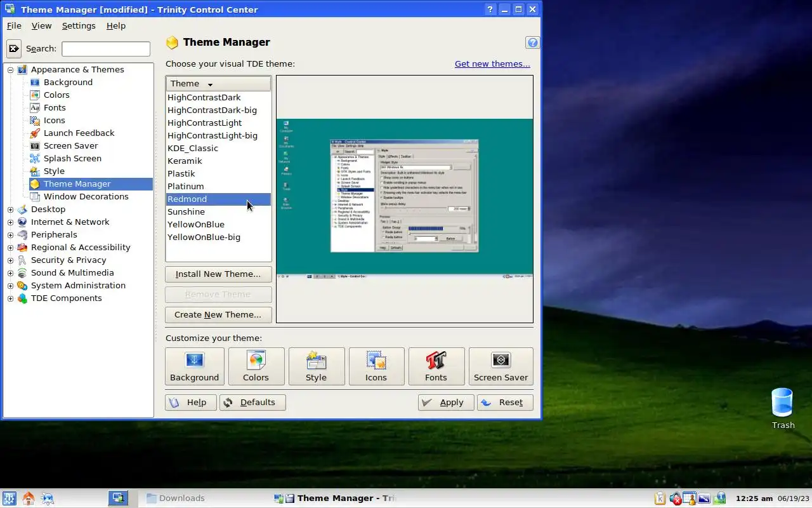Click the Style icon in the sidebar tree
Image resolution: width=812 pixels, height=508 pixels.
click(x=35, y=171)
